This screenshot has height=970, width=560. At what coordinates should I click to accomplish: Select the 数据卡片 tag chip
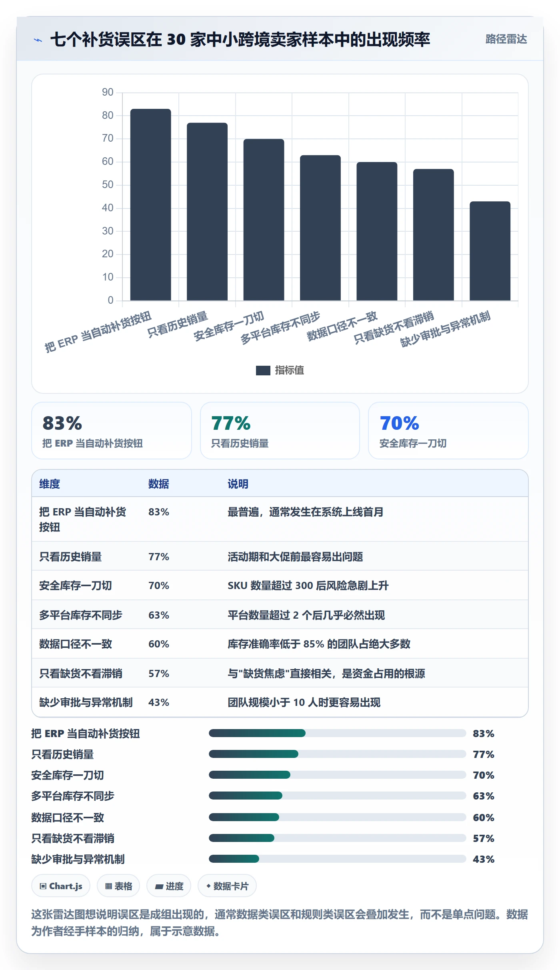227,886
